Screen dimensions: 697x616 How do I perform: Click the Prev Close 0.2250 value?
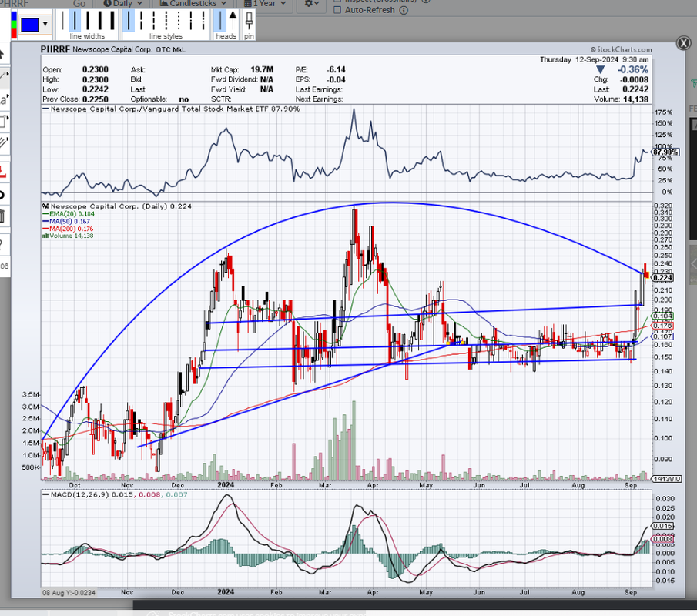coord(96,99)
